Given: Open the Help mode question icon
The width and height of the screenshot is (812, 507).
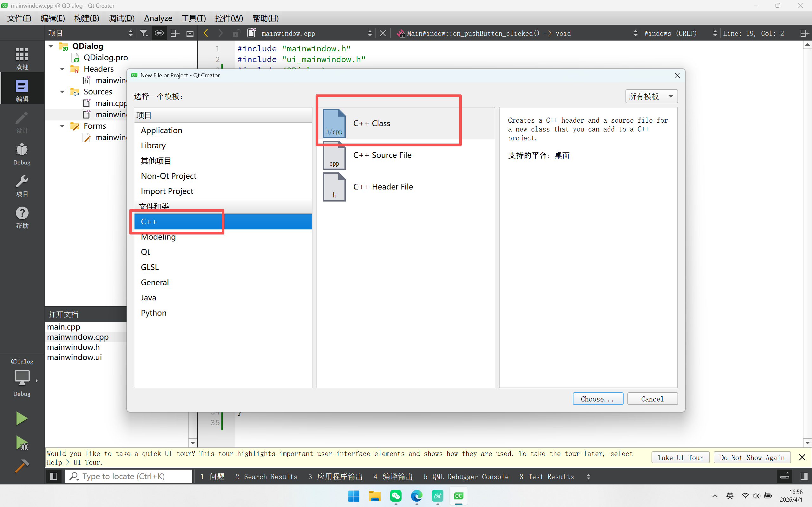Looking at the screenshot, I should tap(22, 217).
